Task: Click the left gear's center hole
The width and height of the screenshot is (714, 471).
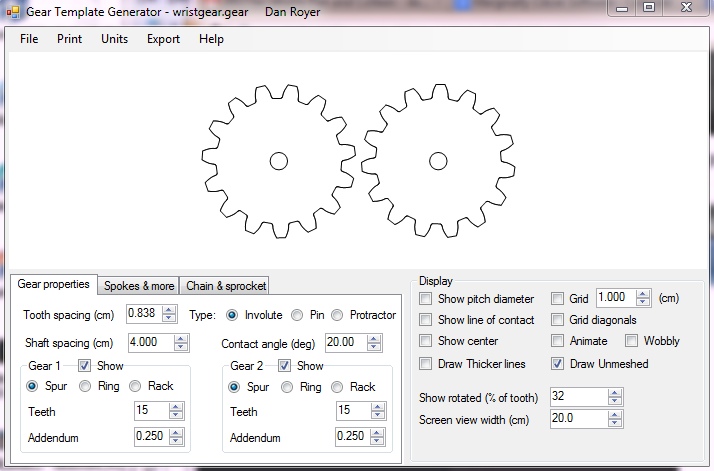Action: [x=279, y=161]
